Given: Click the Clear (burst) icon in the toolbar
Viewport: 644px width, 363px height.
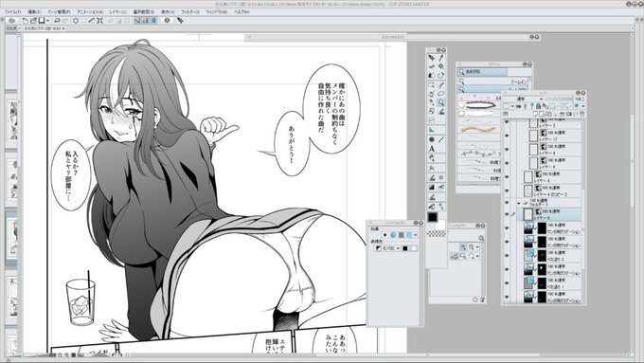Looking at the screenshot, I should (x=76, y=20).
